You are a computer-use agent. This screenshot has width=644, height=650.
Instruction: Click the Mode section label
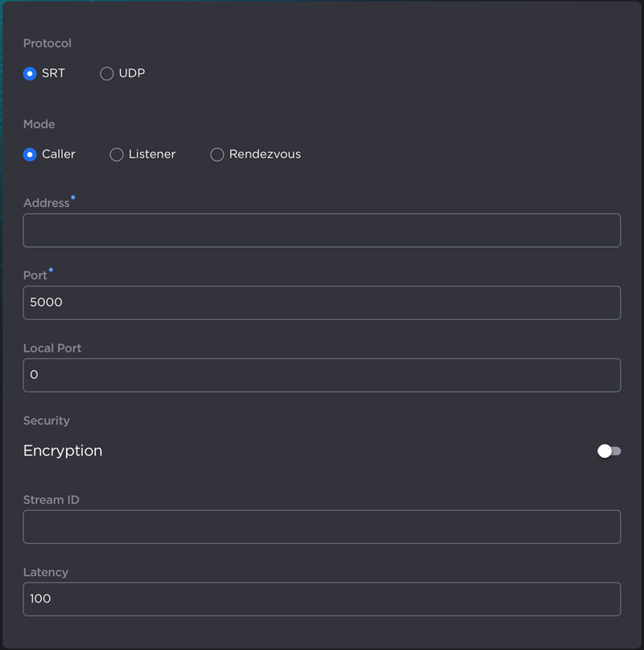pyautogui.click(x=39, y=124)
